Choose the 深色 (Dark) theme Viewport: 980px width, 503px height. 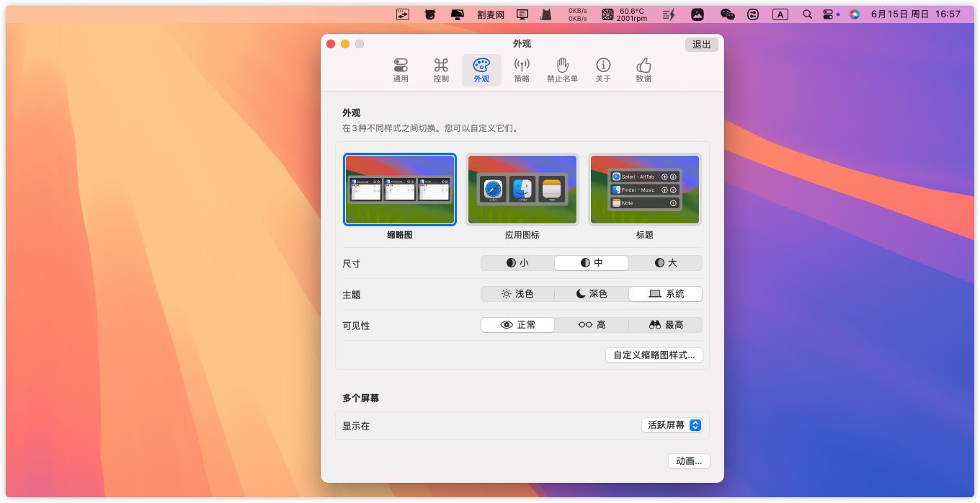[x=592, y=294]
